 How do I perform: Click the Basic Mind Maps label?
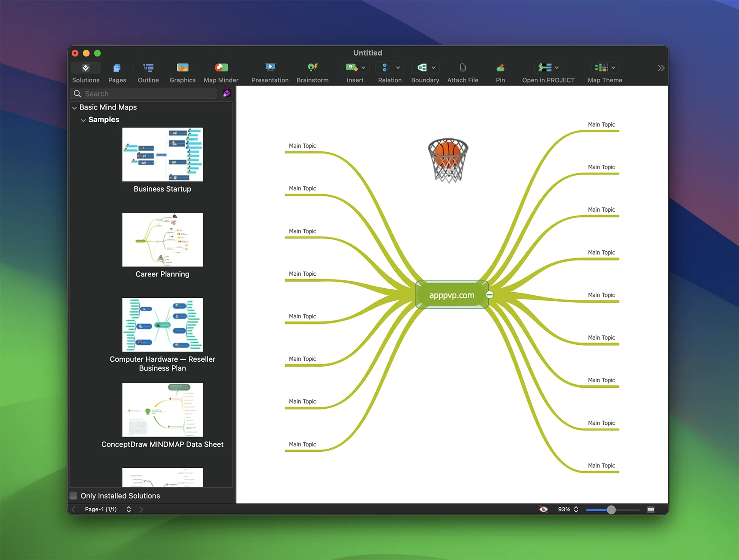108,107
